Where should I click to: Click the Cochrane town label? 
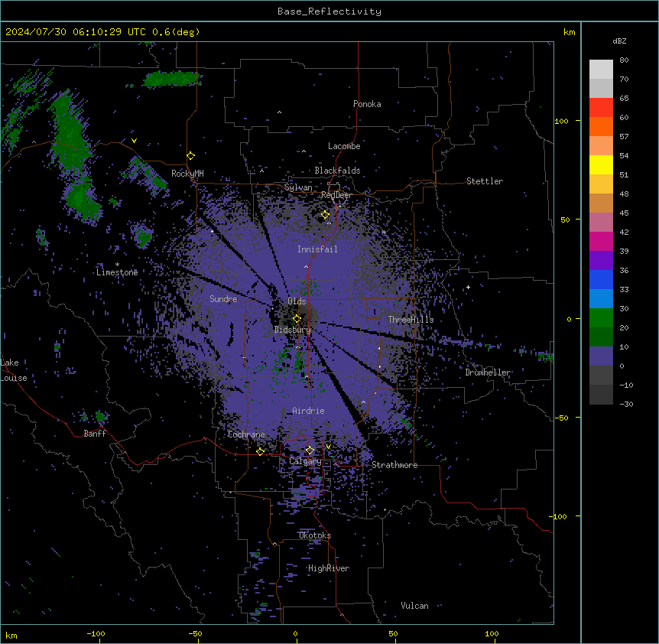coord(246,434)
